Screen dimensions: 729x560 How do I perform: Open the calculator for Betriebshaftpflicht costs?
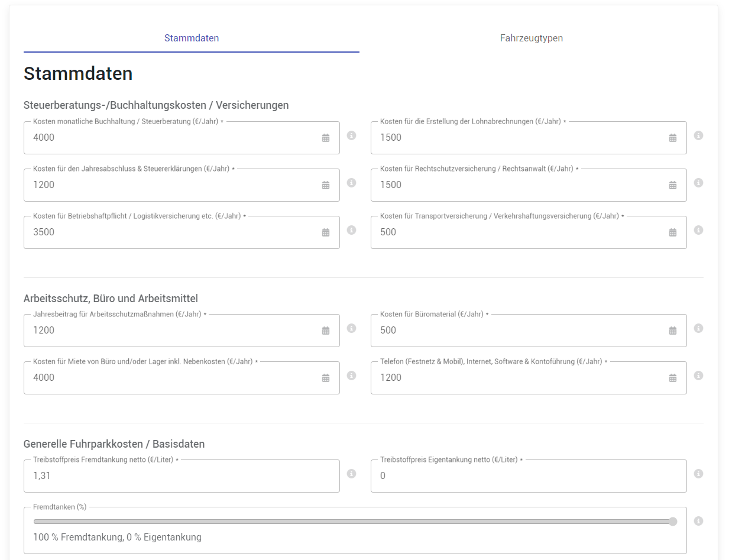tap(325, 232)
